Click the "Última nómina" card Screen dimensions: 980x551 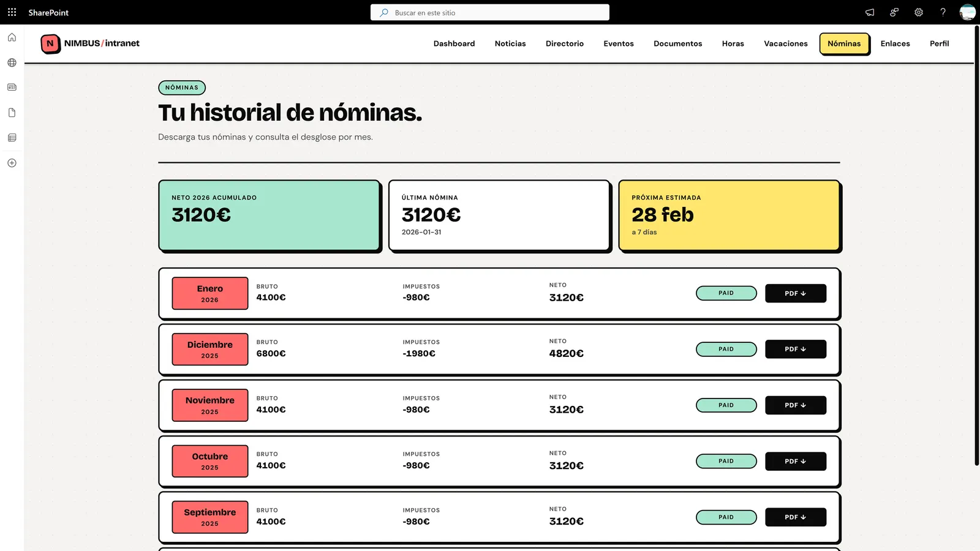pos(499,216)
